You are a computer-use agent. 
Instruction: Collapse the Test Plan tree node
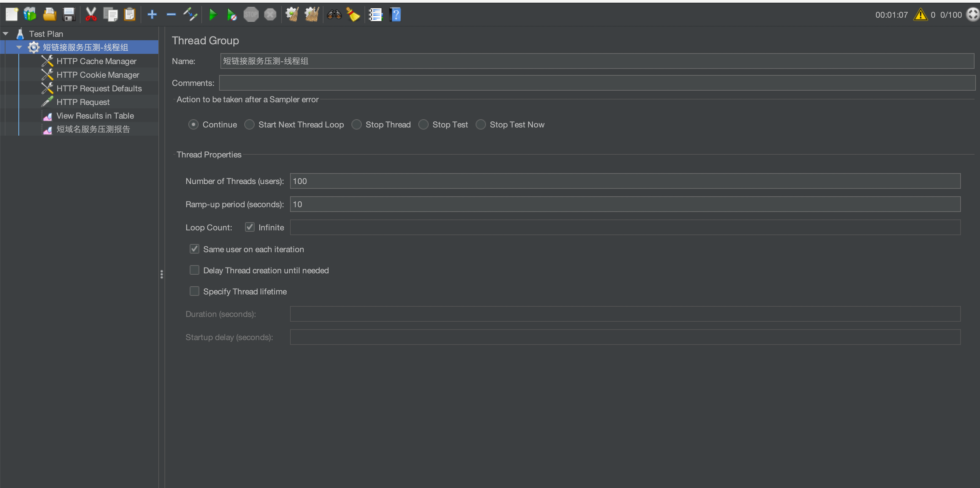pyautogui.click(x=6, y=34)
